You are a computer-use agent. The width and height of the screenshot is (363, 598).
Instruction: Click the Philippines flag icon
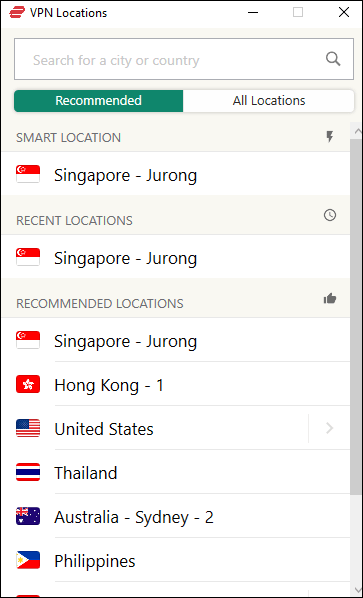click(x=28, y=560)
